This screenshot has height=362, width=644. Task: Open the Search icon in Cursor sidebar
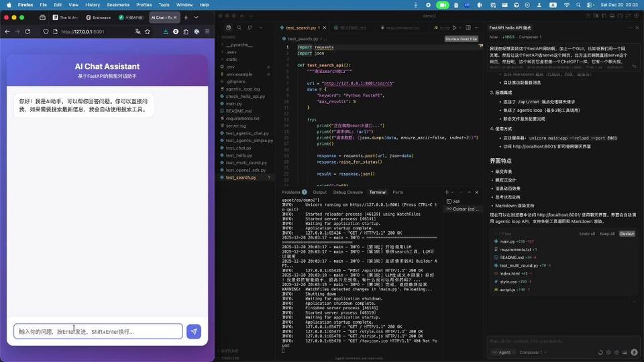(x=239, y=27)
